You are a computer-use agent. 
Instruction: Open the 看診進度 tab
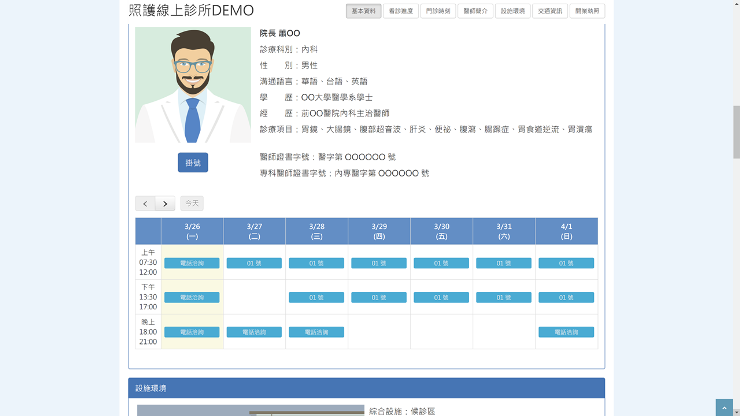(x=402, y=11)
